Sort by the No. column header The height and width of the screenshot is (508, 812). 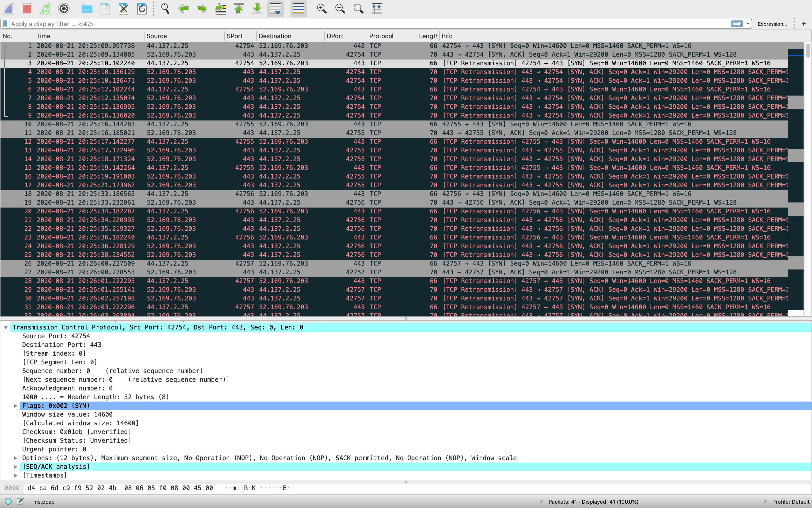tap(17, 36)
